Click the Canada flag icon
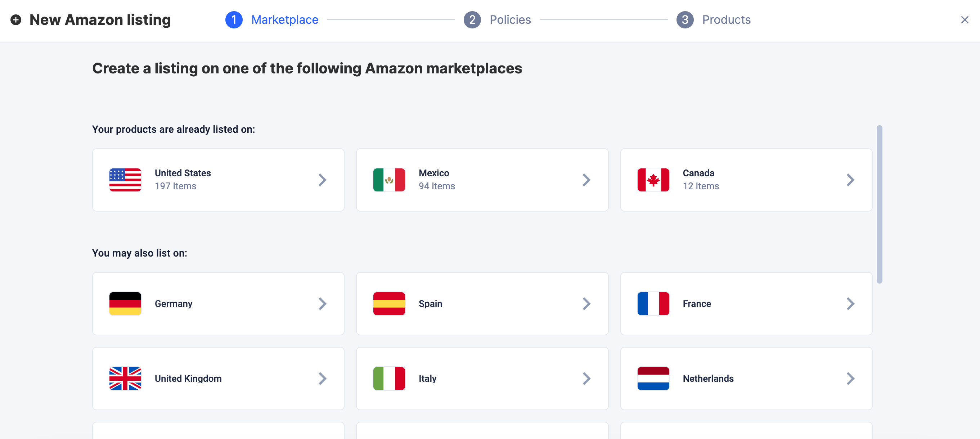 coord(653,180)
